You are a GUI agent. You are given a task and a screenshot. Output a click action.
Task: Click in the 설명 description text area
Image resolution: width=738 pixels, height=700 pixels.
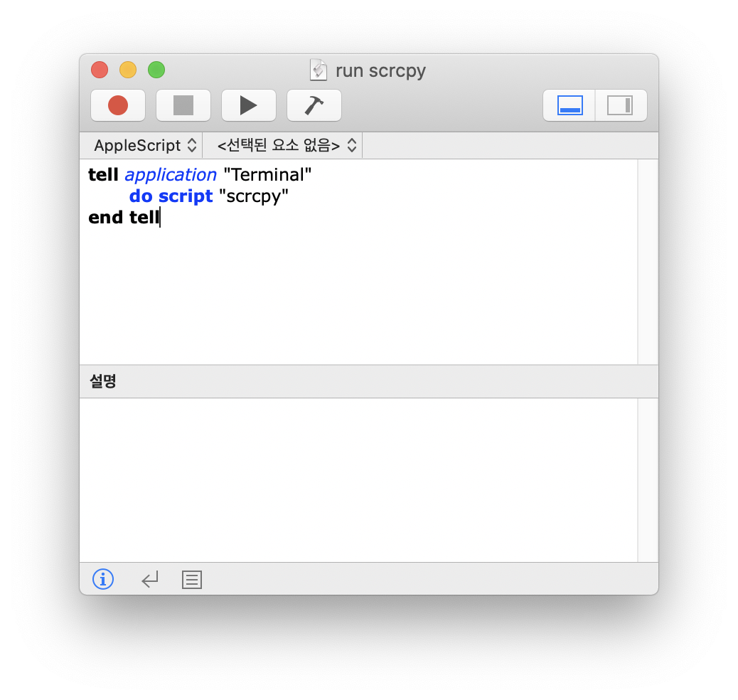(358, 479)
